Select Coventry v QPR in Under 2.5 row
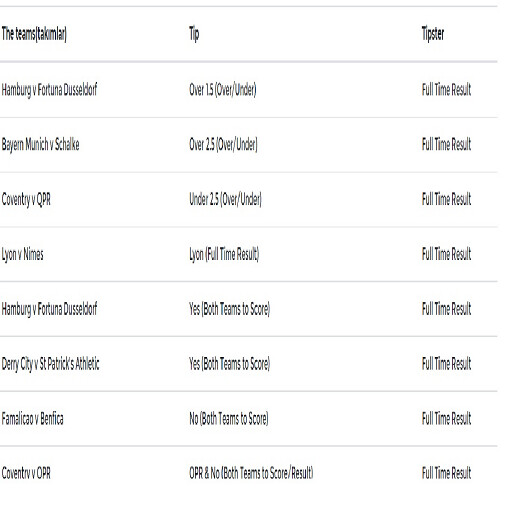 tap(26, 200)
